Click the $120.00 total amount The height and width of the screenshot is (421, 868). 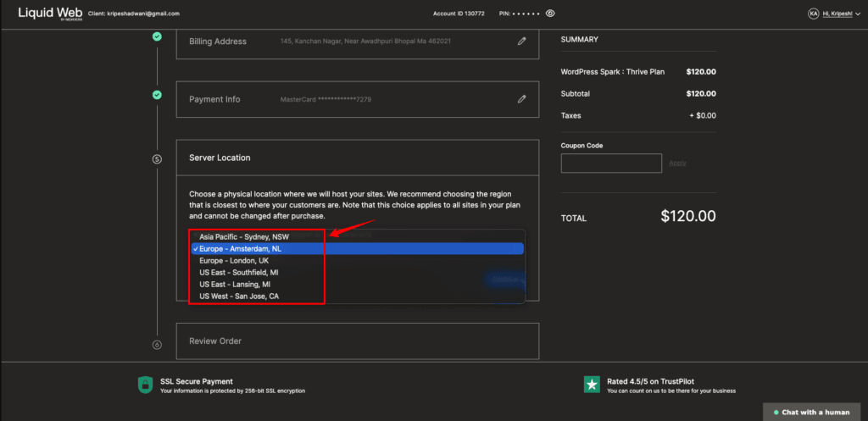pyautogui.click(x=688, y=216)
